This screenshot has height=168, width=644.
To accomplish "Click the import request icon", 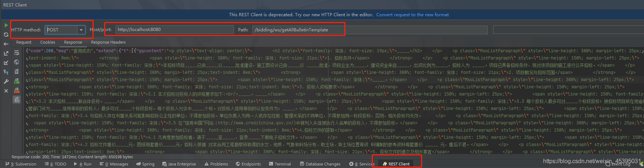I will tap(6, 63).
